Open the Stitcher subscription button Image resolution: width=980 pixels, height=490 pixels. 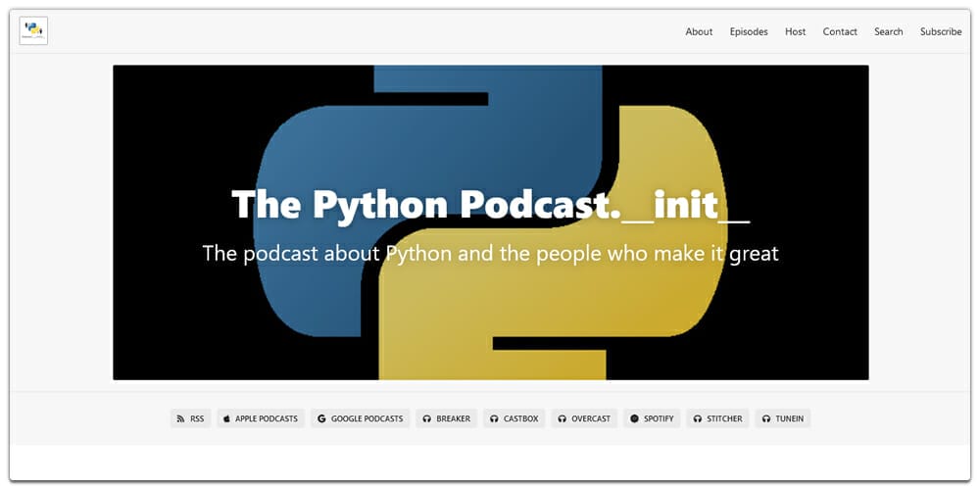[717, 418]
